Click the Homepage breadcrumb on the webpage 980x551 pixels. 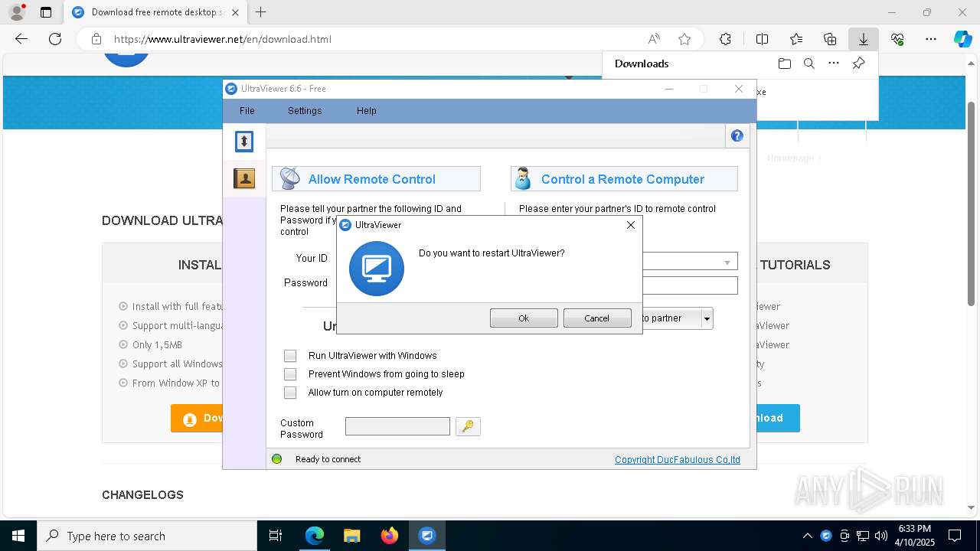click(x=790, y=158)
